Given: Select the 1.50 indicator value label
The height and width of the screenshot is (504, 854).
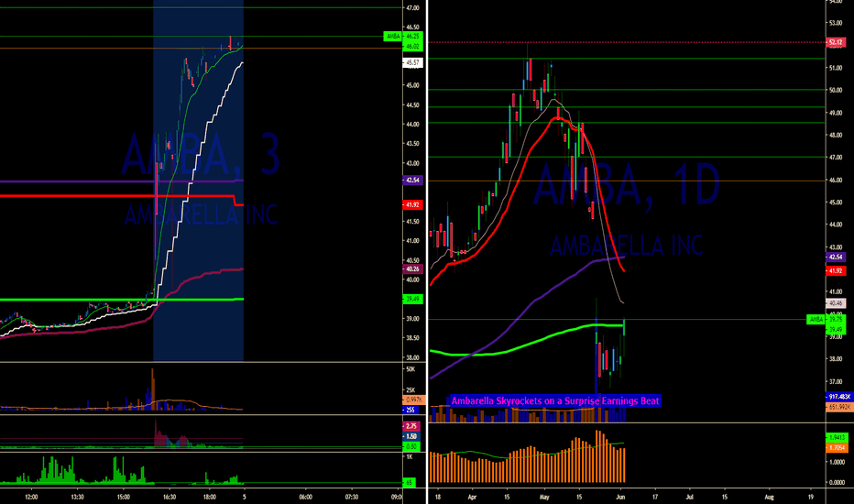Looking at the screenshot, I should [411, 436].
